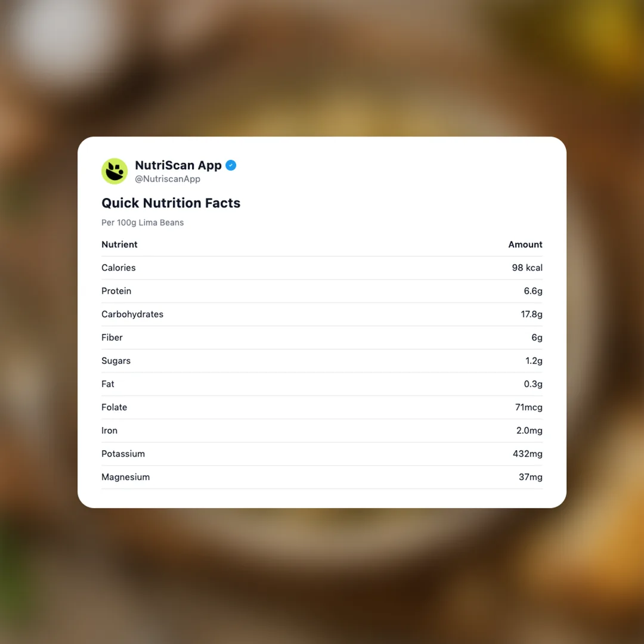Screen dimensions: 644x644
Task: Select the Protein row label
Action: 116,291
